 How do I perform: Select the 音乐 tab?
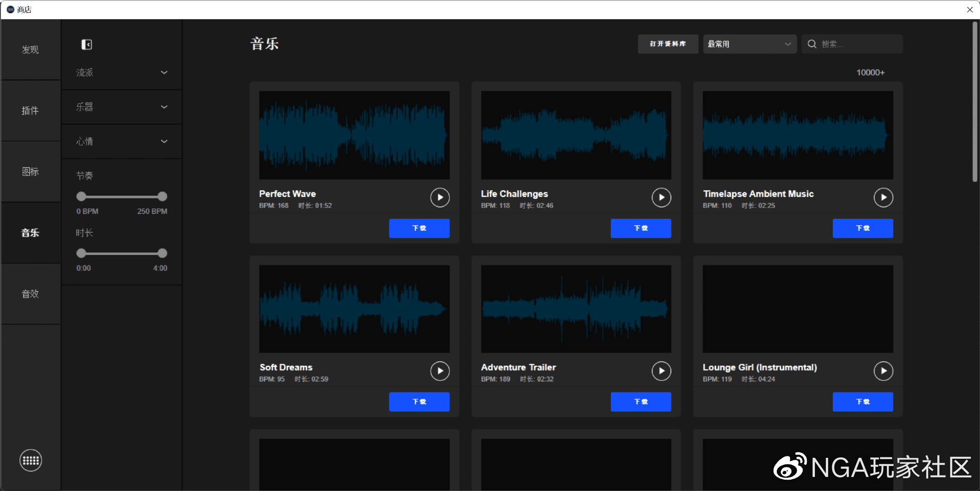coord(30,233)
